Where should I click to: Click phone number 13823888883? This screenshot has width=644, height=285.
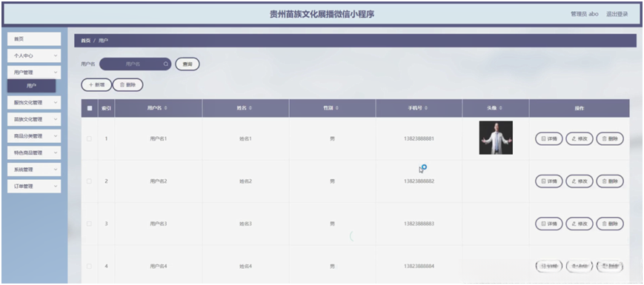419,224
